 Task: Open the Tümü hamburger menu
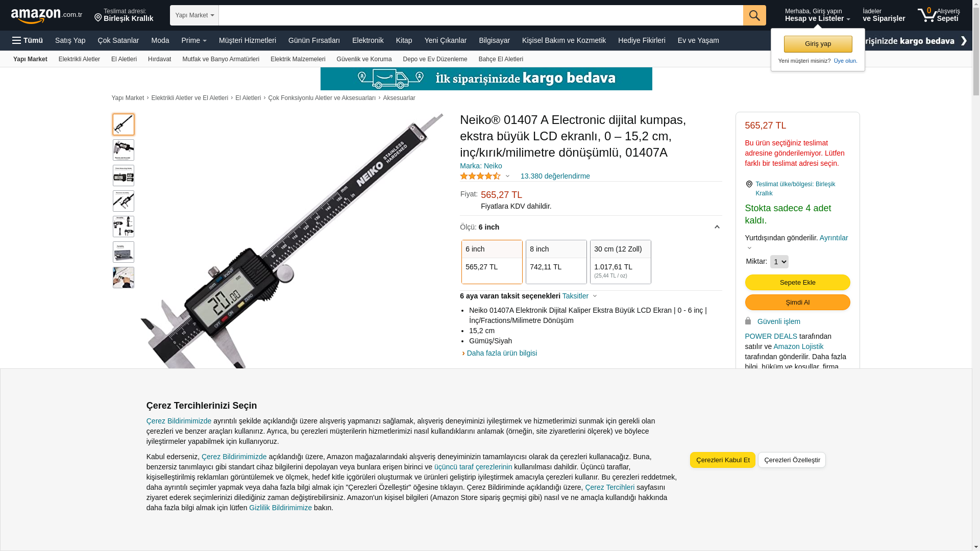coord(28,40)
